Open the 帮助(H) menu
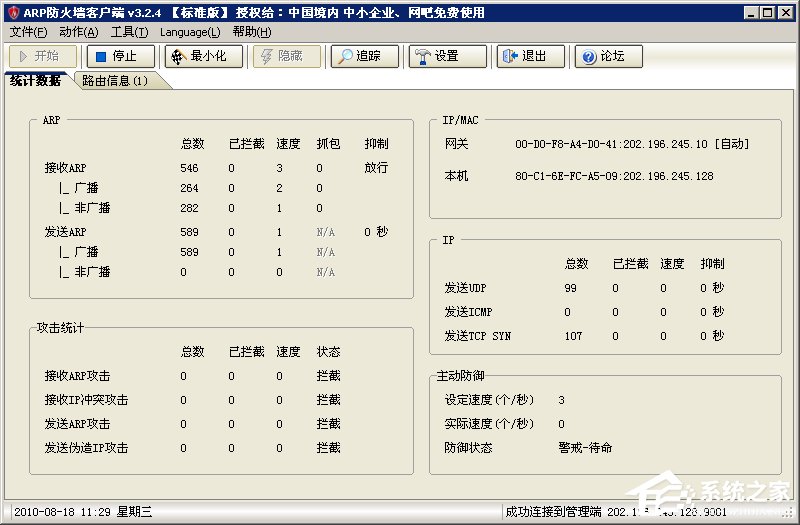The width and height of the screenshot is (800, 525). (251, 32)
